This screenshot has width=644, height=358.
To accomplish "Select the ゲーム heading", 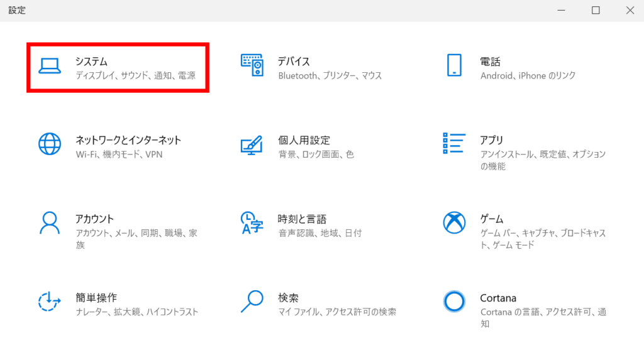I will (492, 219).
